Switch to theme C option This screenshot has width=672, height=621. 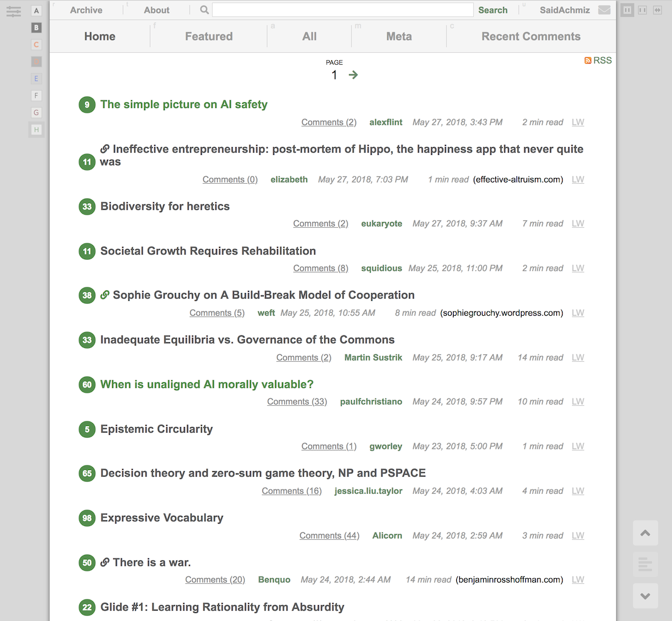36,45
